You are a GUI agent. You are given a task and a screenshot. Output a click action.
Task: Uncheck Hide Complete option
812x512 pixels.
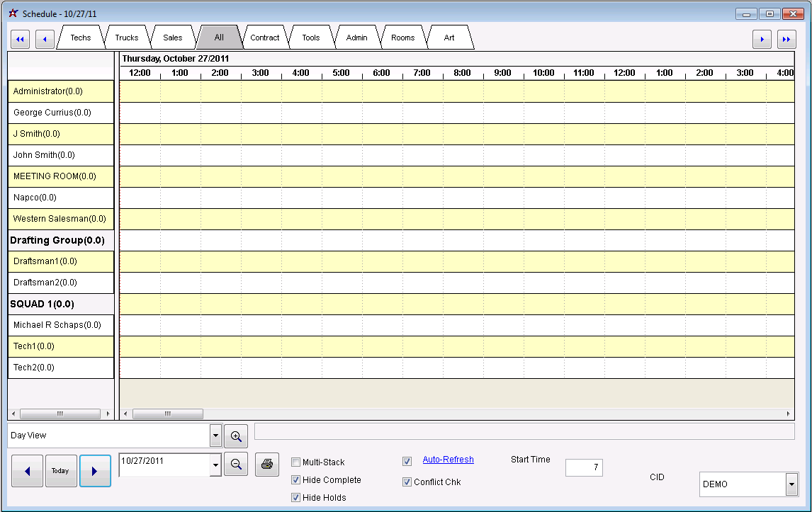(x=296, y=480)
